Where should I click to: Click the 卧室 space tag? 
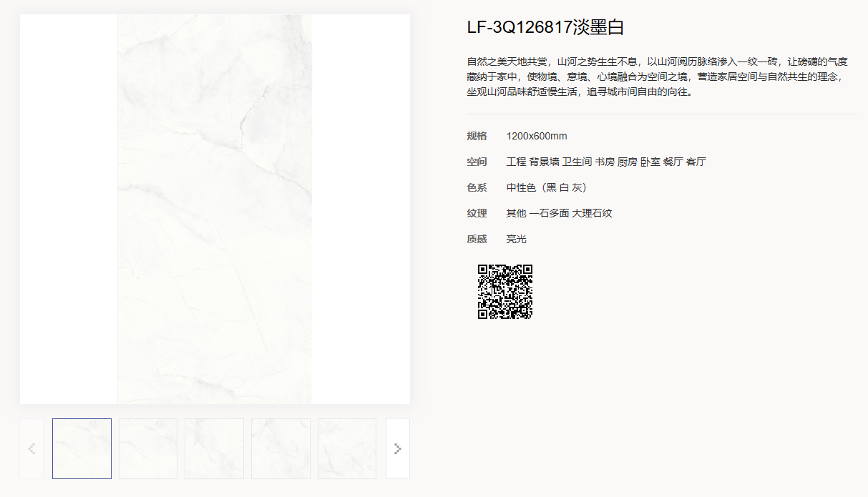coord(650,162)
